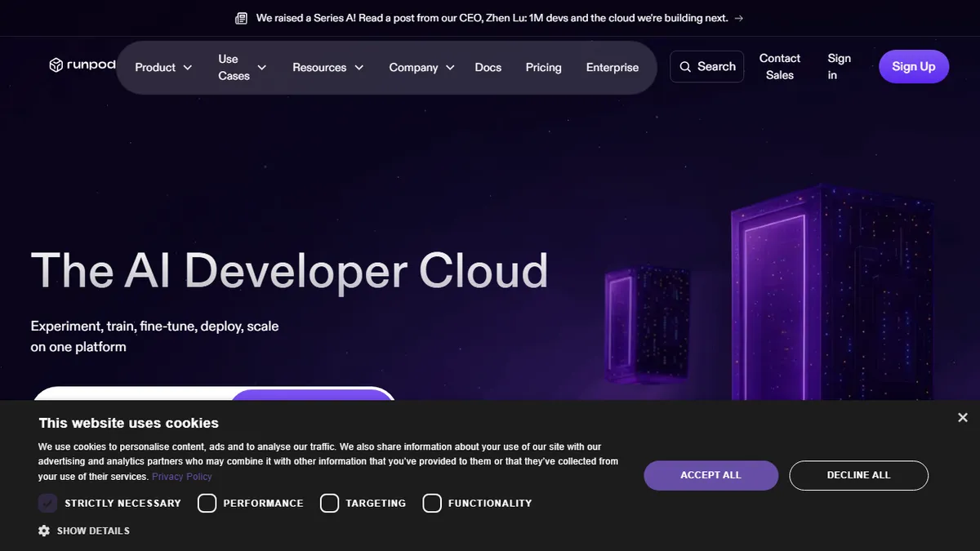Open the Pricing page

(x=544, y=68)
